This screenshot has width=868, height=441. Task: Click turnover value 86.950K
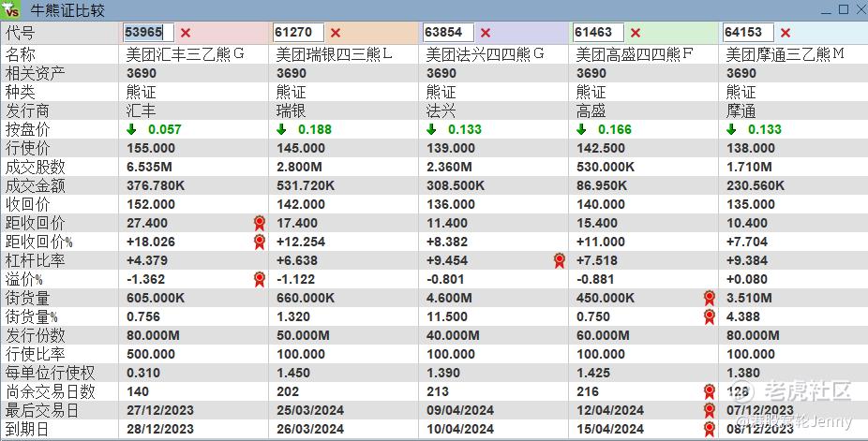click(x=602, y=185)
